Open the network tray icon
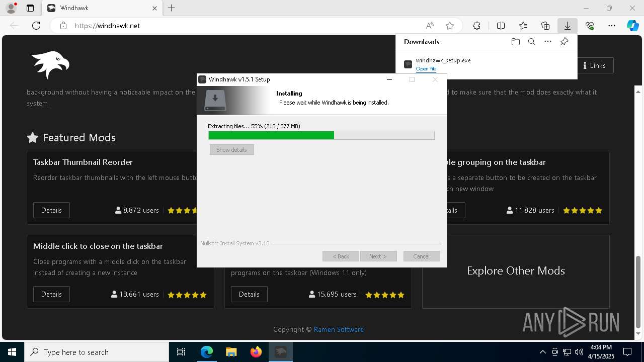 tap(567, 352)
